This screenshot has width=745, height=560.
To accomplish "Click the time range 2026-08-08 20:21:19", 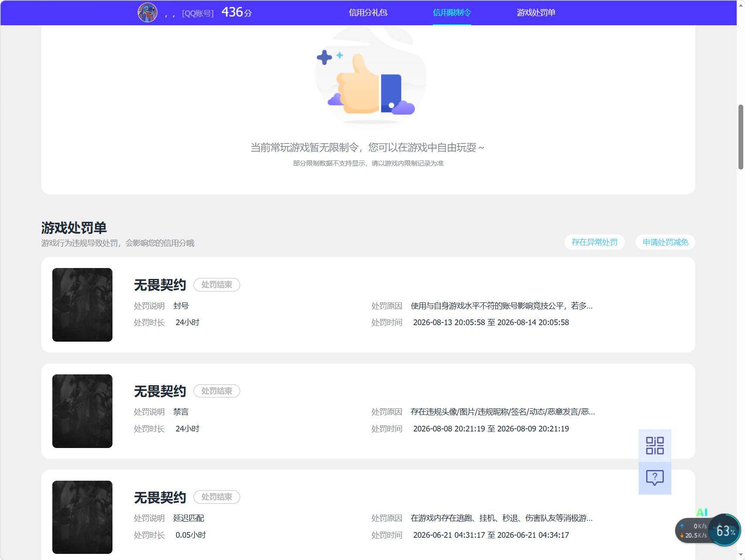I will coord(491,429).
